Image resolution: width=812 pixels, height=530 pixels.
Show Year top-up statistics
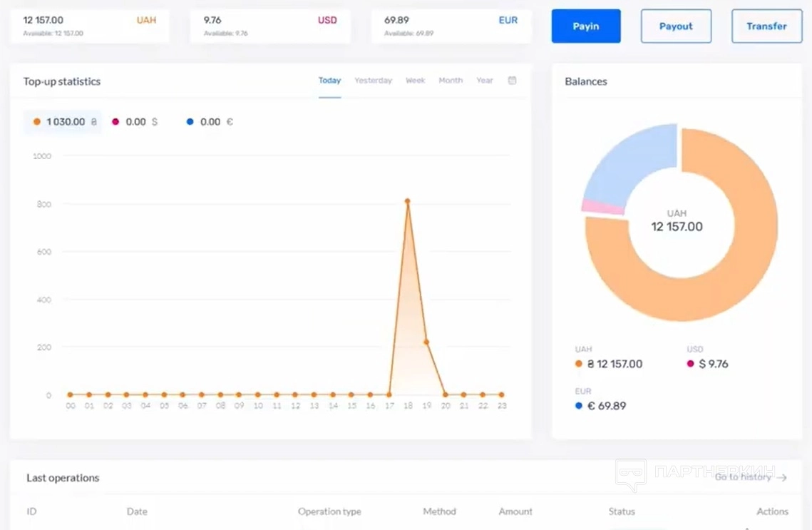point(485,81)
